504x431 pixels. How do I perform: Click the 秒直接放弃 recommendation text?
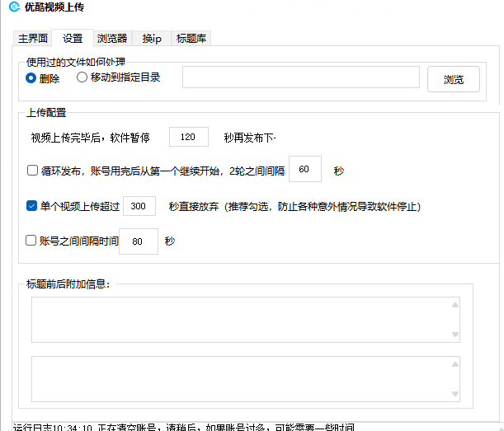pos(294,206)
